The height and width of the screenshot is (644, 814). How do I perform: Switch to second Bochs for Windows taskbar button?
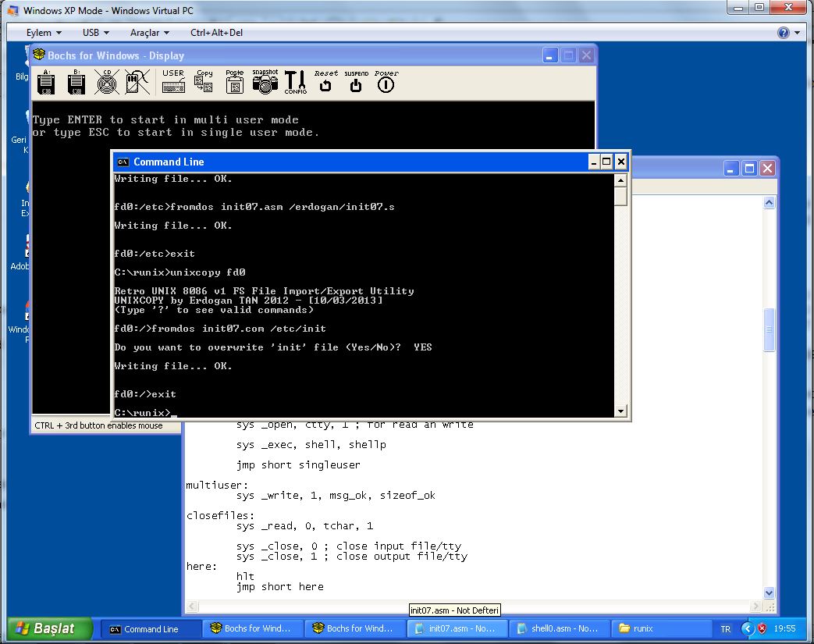click(354, 628)
